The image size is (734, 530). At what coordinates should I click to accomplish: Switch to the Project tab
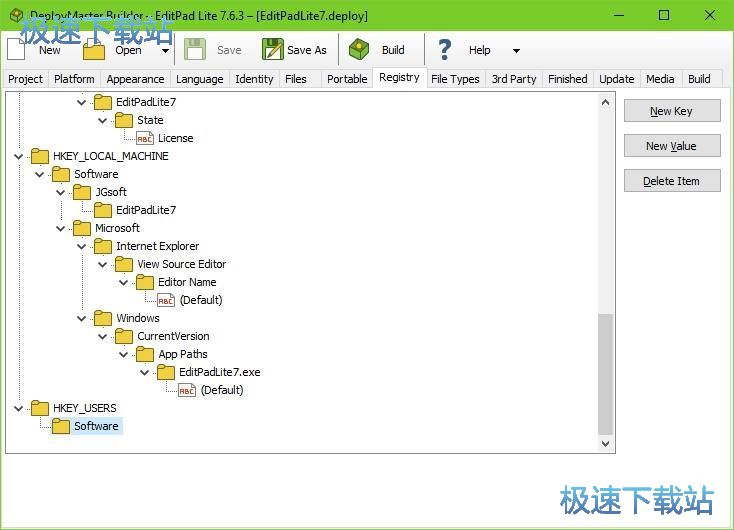click(x=25, y=79)
